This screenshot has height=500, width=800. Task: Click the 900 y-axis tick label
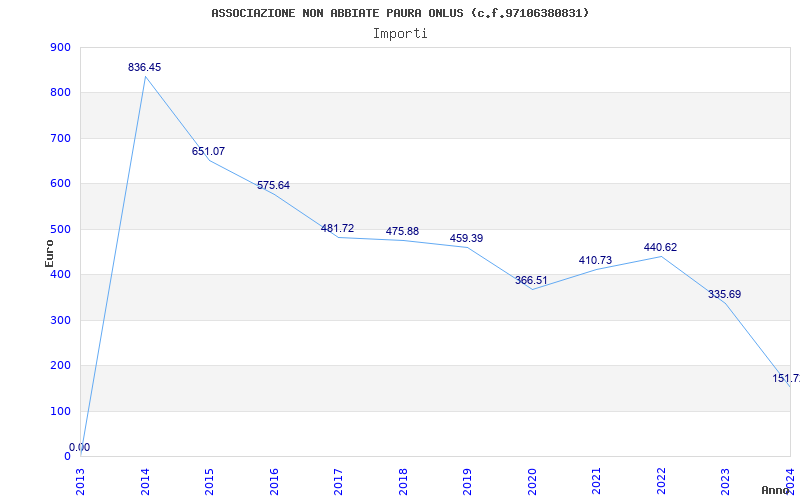click(60, 47)
